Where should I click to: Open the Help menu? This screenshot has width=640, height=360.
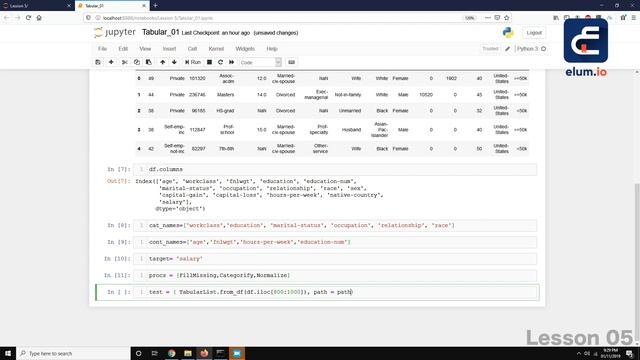pyautogui.click(x=272, y=49)
